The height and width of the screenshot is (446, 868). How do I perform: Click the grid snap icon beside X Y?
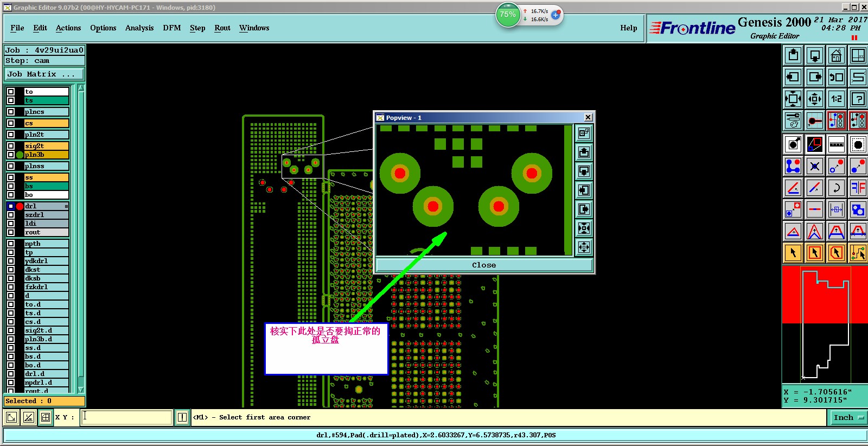[x=46, y=417]
